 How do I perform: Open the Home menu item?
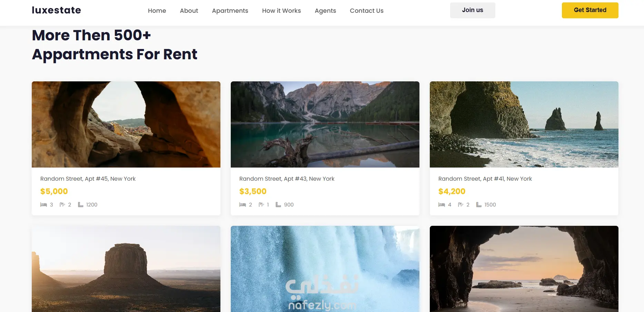coord(157,11)
